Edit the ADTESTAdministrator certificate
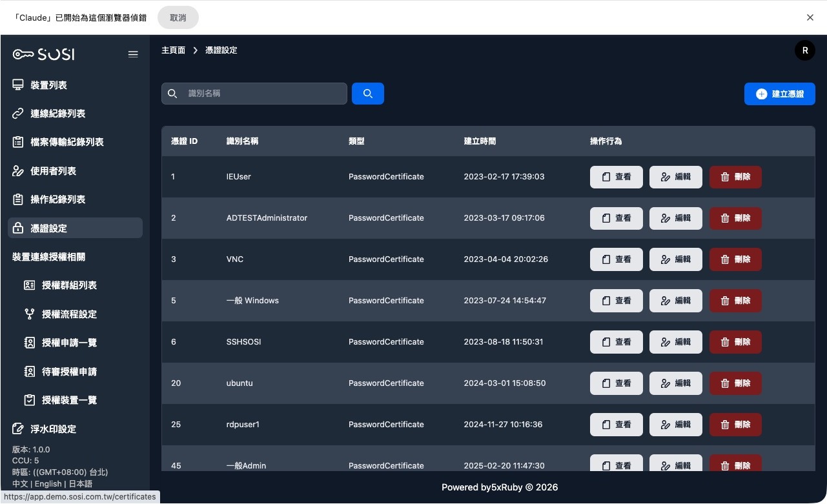827x504 pixels. (675, 218)
